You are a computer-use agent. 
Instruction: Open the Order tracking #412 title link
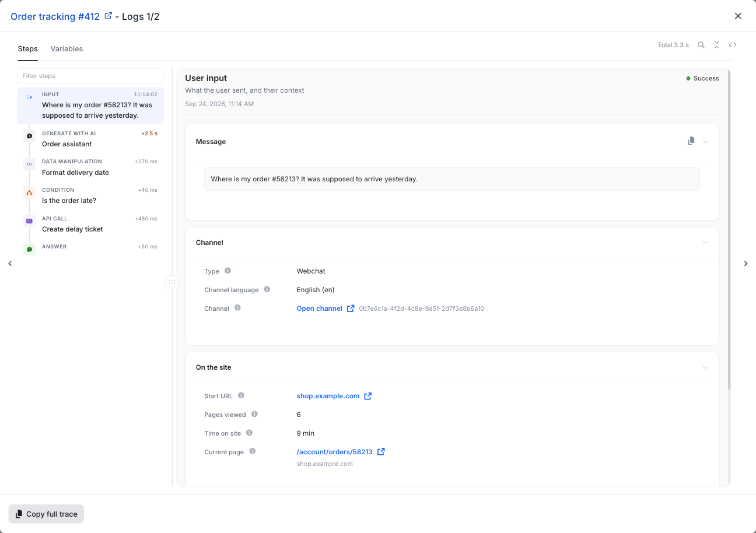[x=55, y=16]
